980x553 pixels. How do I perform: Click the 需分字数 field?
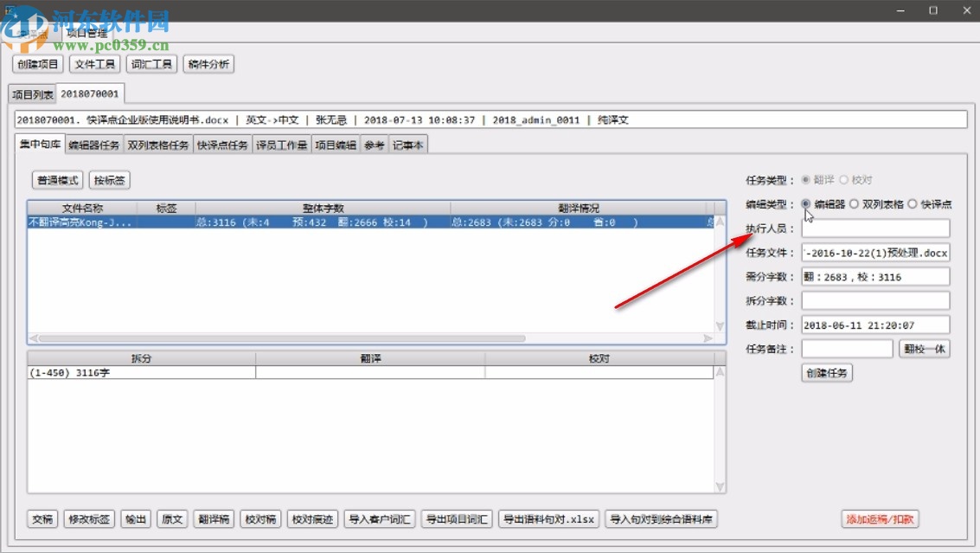(x=875, y=277)
